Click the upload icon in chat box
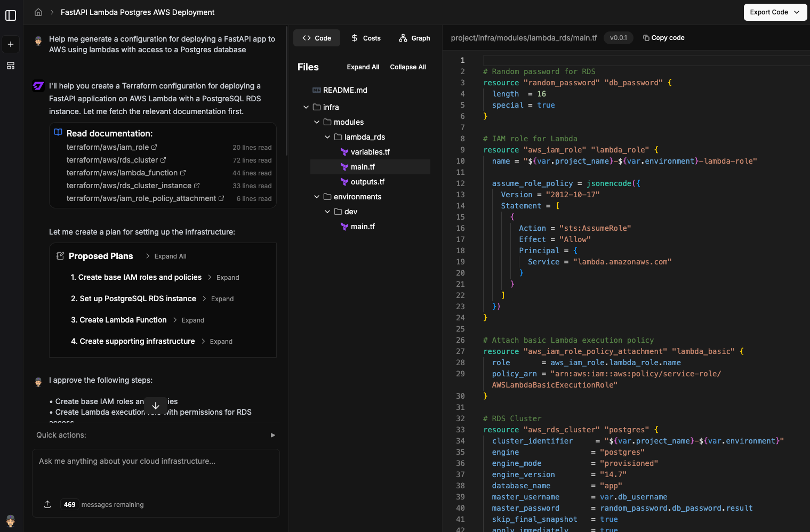This screenshot has width=810, height=532. [x=47, y=504]
